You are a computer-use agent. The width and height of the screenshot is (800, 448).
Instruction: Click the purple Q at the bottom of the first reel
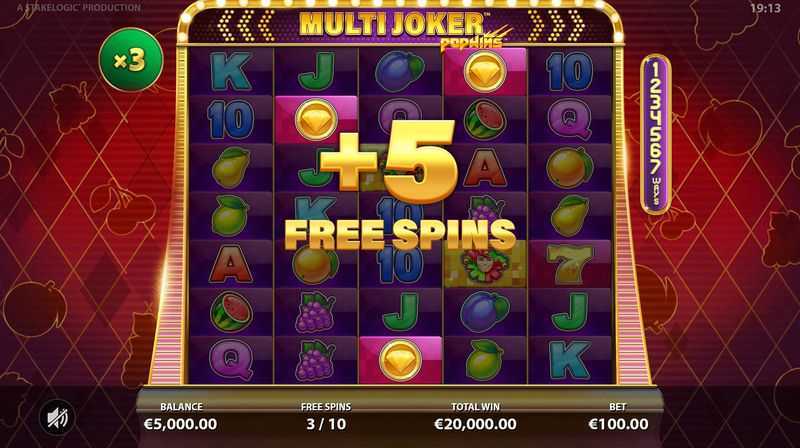231,360
